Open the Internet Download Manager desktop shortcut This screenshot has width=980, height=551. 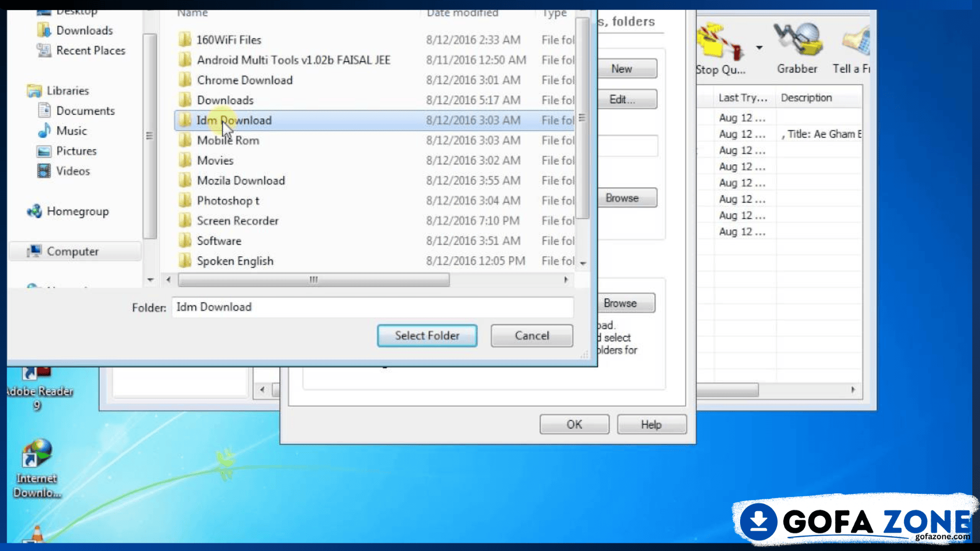click(x=36, y=469)
